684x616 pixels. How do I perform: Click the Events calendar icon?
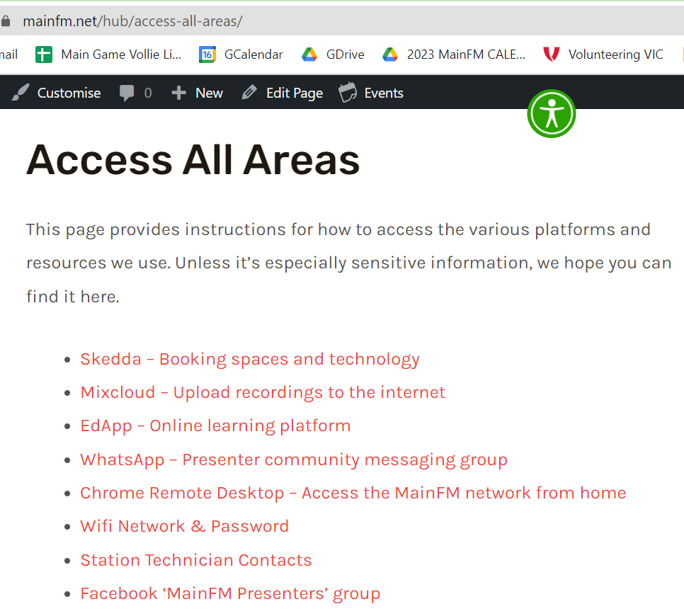[348, 93]
